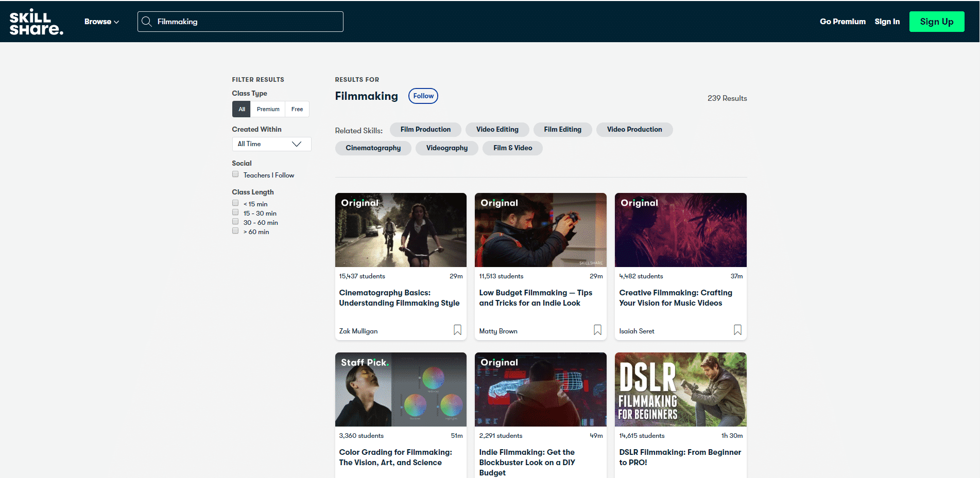Click the 239 Results count text

pos(727,98)
